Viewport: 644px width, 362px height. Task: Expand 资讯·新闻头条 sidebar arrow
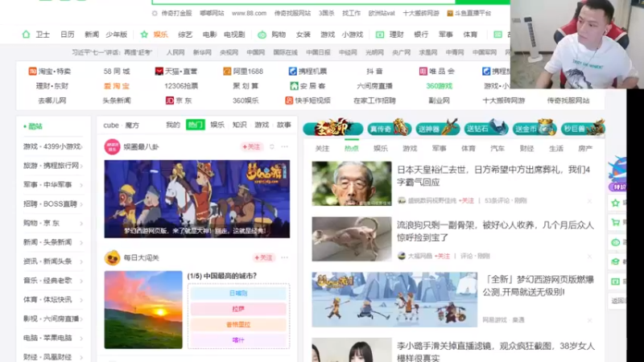pyautogui.click(x=81, y=261)
